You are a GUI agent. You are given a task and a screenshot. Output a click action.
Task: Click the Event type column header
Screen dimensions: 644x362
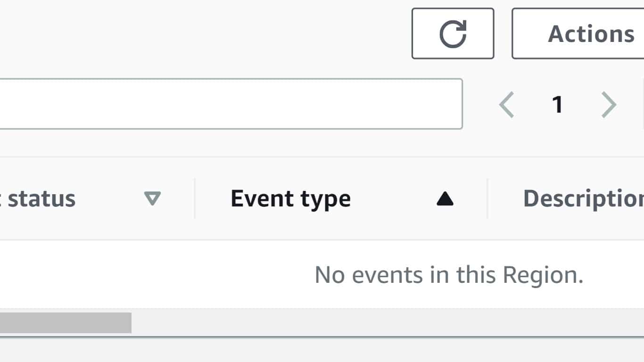point(290,198)
